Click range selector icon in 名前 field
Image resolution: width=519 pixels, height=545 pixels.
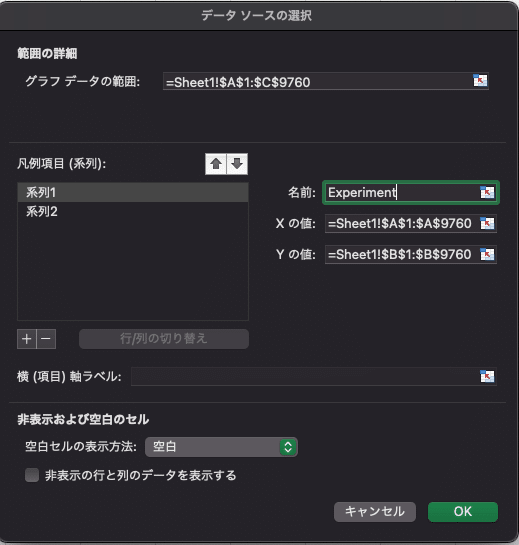[x=487, y=192]
